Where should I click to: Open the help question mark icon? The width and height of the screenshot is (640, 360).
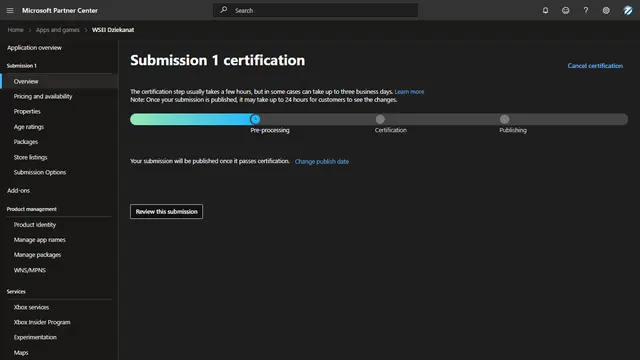click(586, 11)
